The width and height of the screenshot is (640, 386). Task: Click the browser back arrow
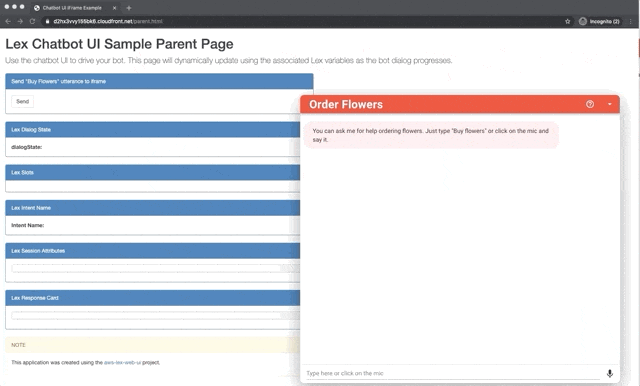point(8,21)
